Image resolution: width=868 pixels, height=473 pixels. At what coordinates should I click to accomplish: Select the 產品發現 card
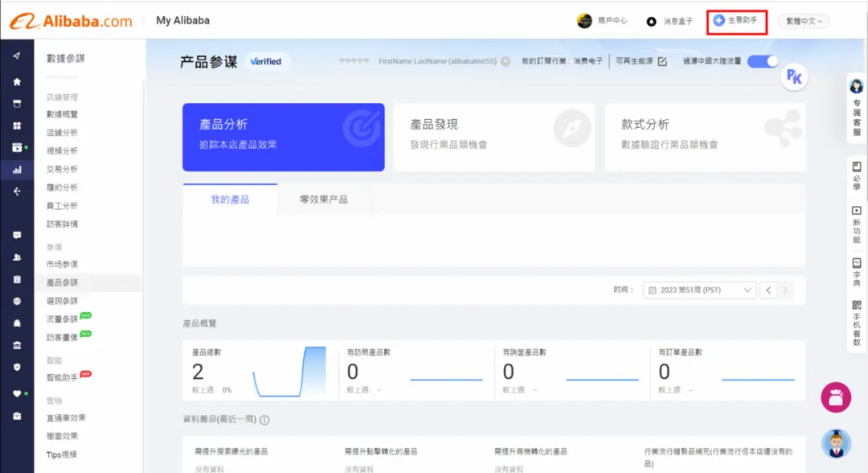pyautogui.click(x=493, y=137)
